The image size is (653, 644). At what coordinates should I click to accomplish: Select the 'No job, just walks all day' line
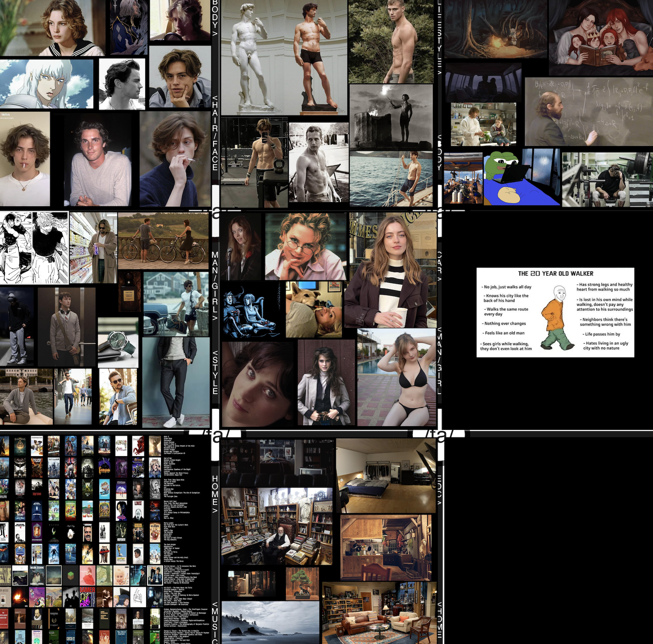507,287
